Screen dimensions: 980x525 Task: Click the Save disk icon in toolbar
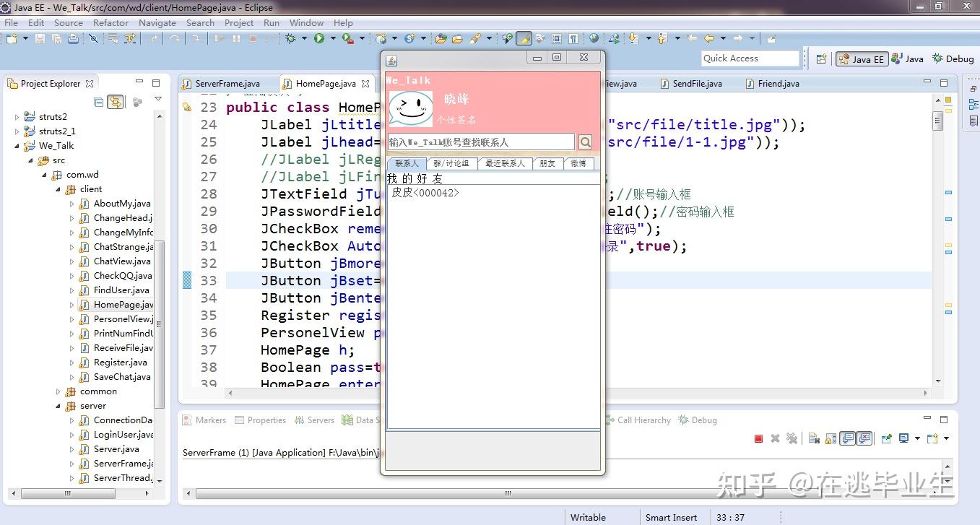pos(40,38)
